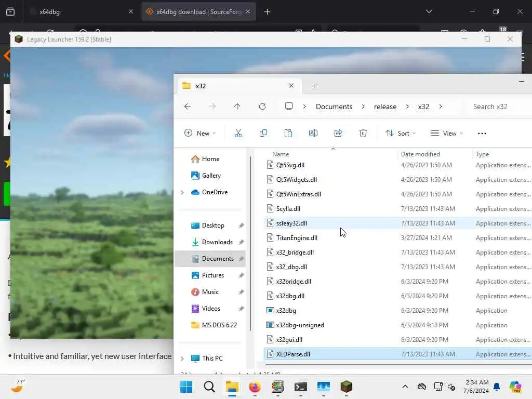
Task: Open the View dropdown
Action: click(447, 134)
